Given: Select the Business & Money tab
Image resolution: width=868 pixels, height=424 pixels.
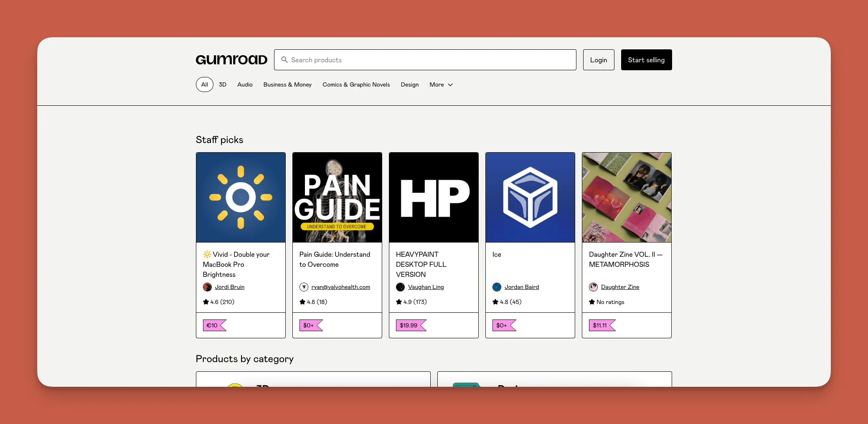Looking at the screenshot, I should tap(287, 84).
